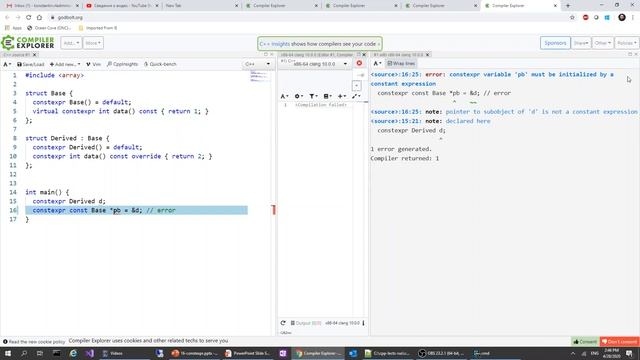
Task: Maximize the source editor pane
Action: click(x=266, y=54)
